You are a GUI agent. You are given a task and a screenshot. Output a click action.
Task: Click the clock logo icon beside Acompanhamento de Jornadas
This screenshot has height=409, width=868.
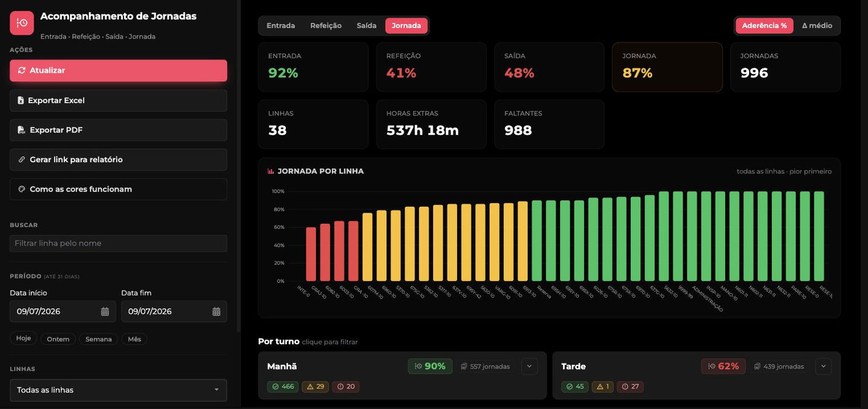coord(22,23)
